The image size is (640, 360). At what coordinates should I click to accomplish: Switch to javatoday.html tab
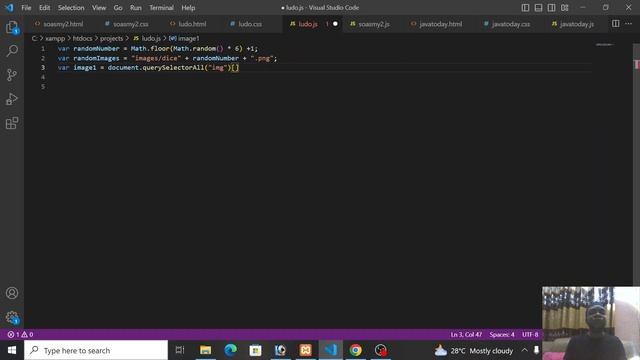(437, 24)
